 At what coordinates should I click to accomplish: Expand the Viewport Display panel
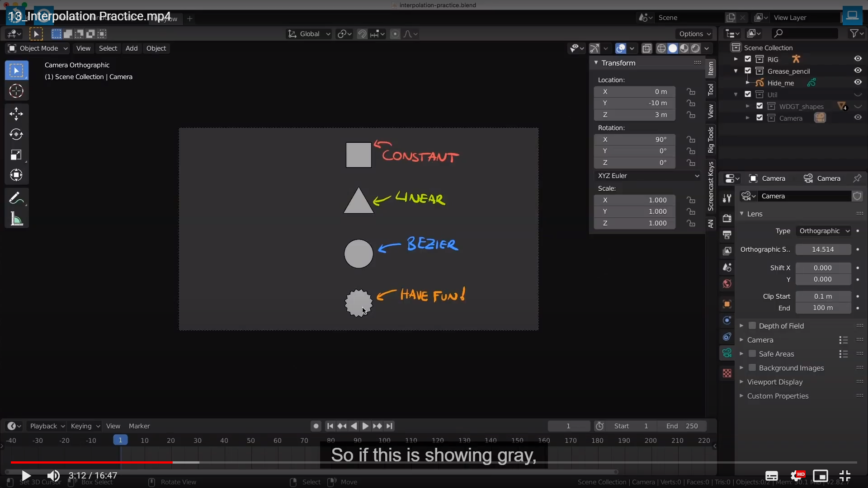(774, 382)
